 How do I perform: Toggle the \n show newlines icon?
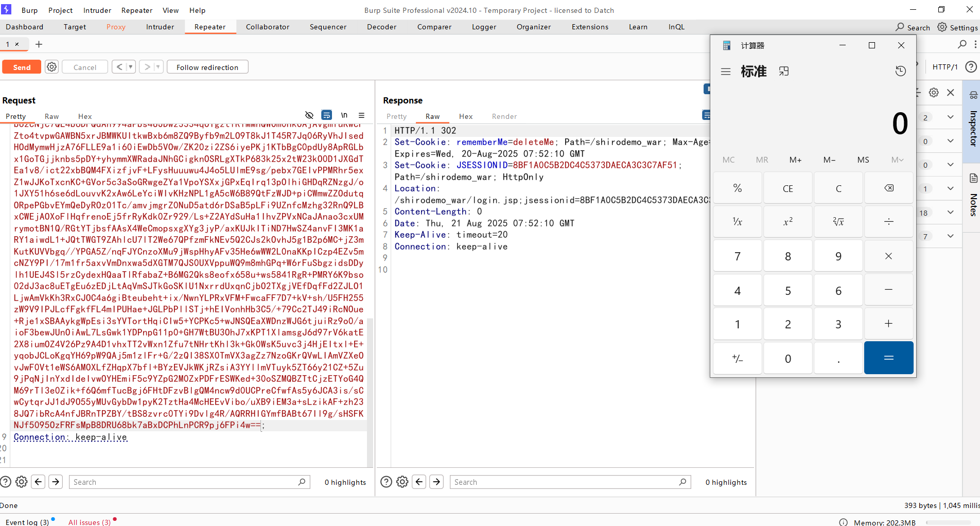coord(344,115)
